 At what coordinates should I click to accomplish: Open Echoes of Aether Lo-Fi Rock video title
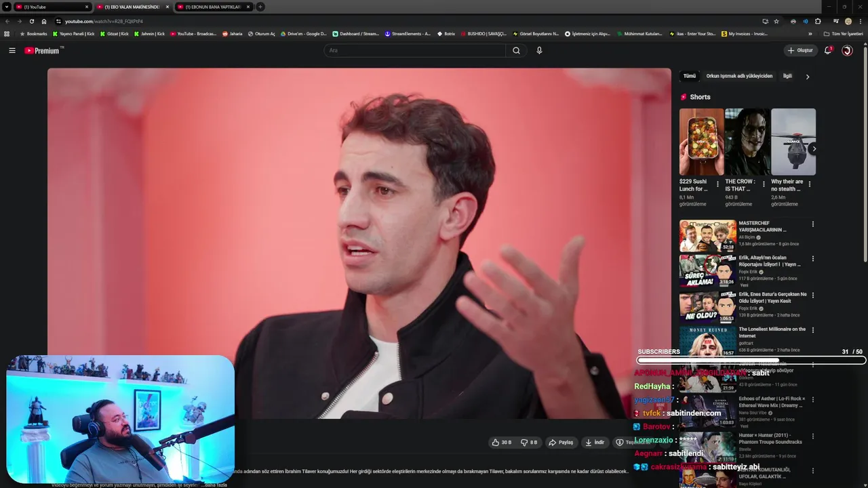click(x=772, y=402)
